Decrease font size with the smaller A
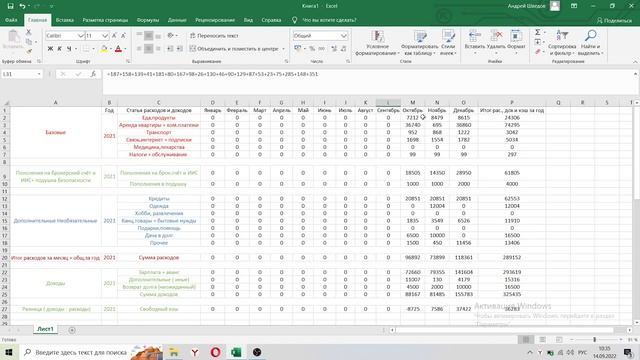The width and height of the screenshot is (640, 360). pos(123,36)
